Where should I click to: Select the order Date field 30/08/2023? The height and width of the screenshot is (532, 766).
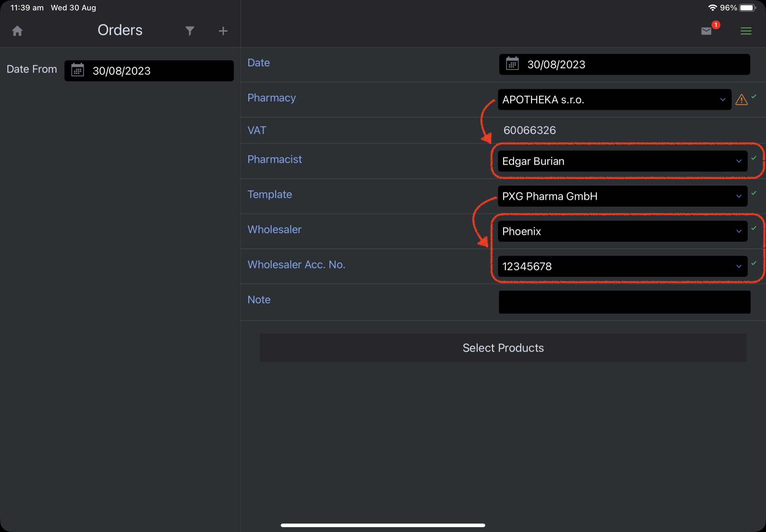[624, 64]
